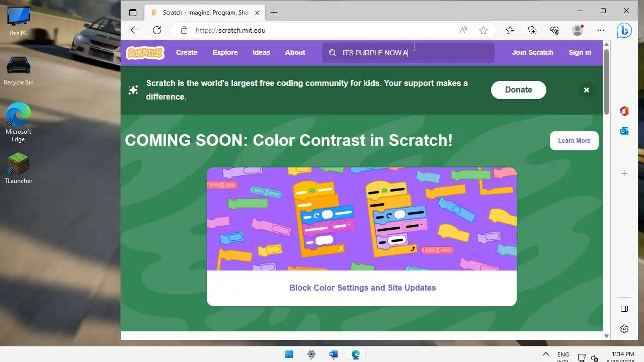Click Edge icon in the taskbar

tap(355, 354)
